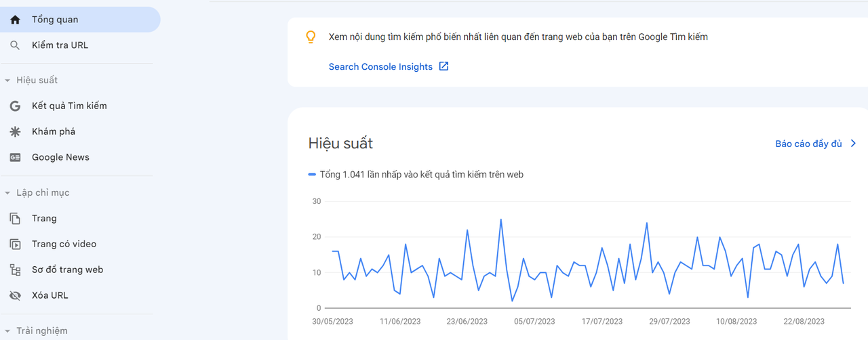Collapse the Trải nghiệm section arrow
This screenshot has width=868, height=340.
(7, 331)
